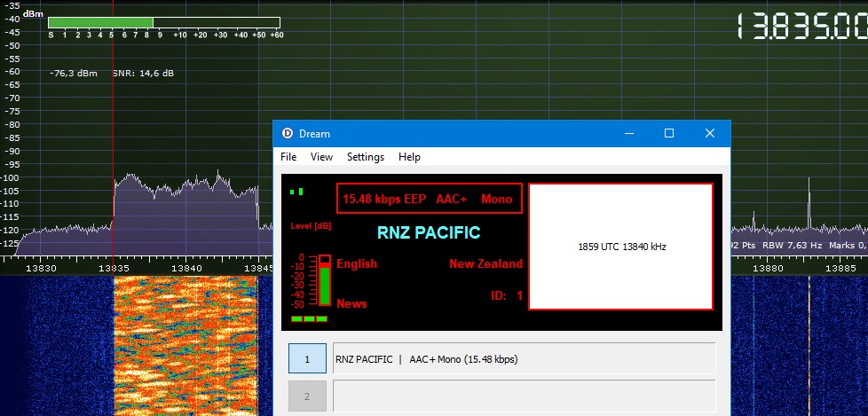Click the Dream app icon in title bar

288,133
